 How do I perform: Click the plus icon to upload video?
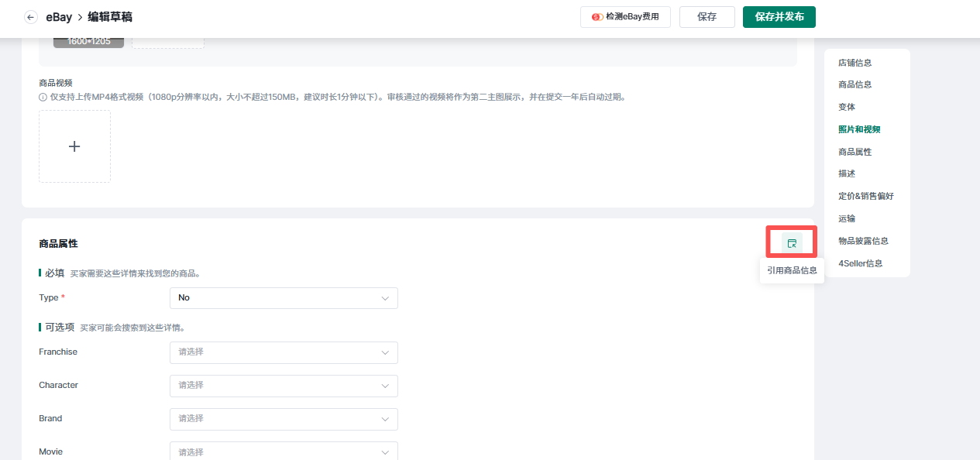point(74,146)
